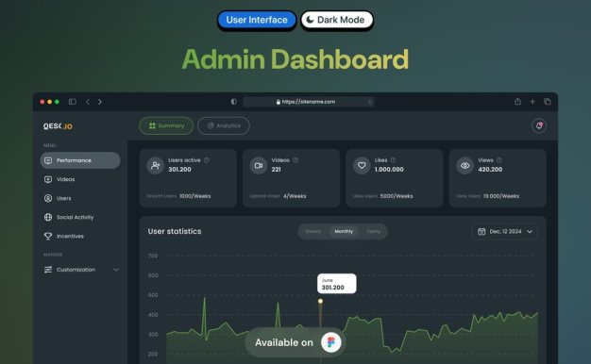Click the Social Activity globe icon
591x364 pixels.
[x=48, y=217]
